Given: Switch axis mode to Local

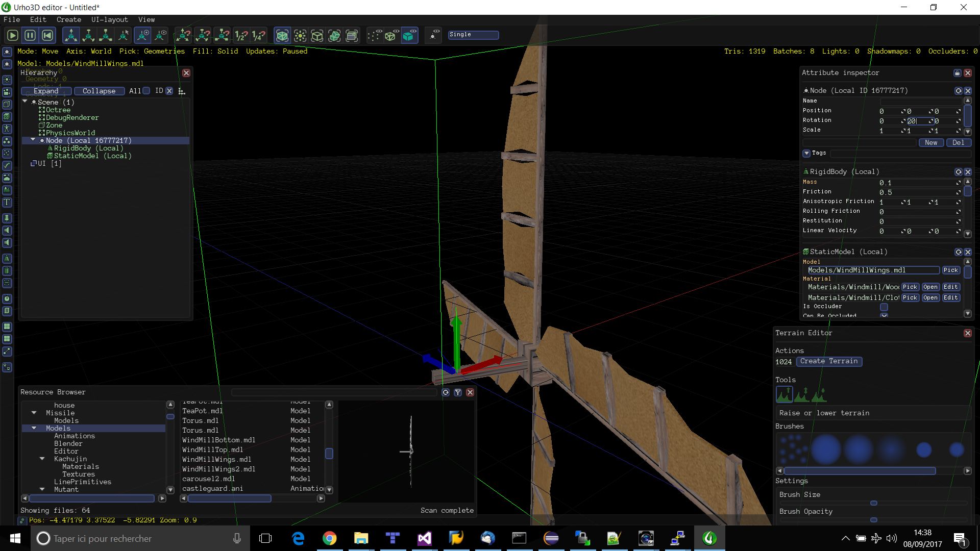Looking at the screenshot, I should pyautogui.click(x=160, y=35).
